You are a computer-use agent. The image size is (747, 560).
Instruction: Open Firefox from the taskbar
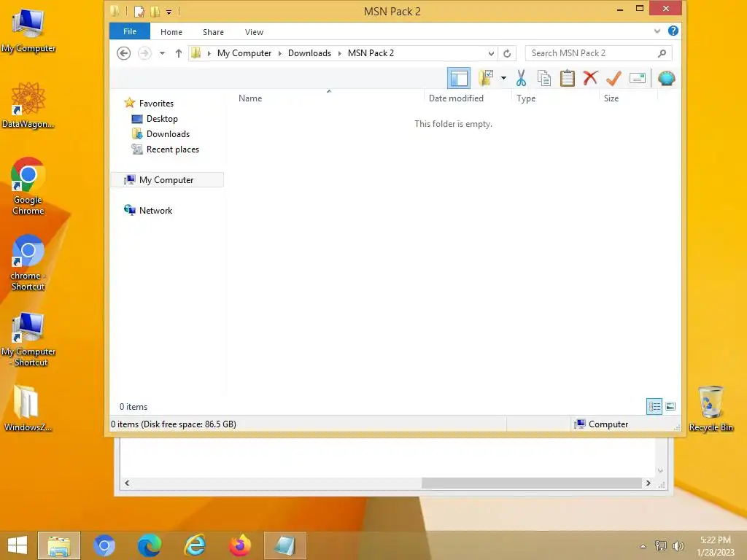[240, 545]
